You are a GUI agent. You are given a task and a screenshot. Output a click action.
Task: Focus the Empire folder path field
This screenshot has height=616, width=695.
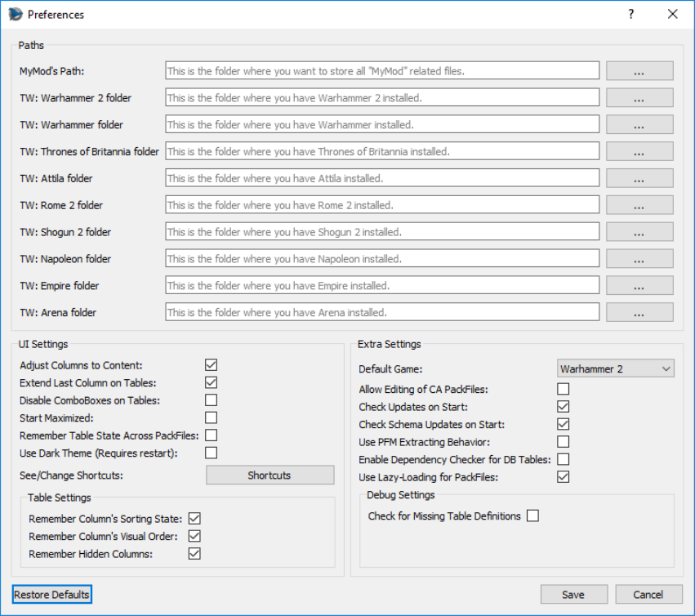point(382,286)
